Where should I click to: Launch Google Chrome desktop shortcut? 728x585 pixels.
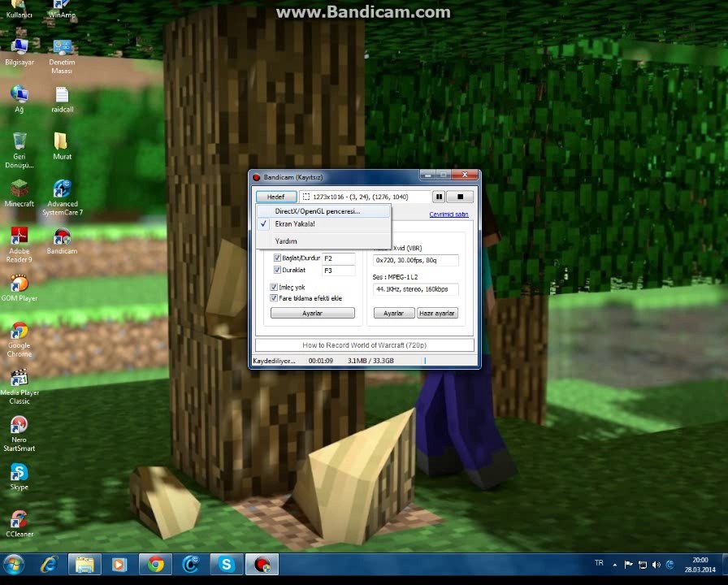(x=19, y=340)
